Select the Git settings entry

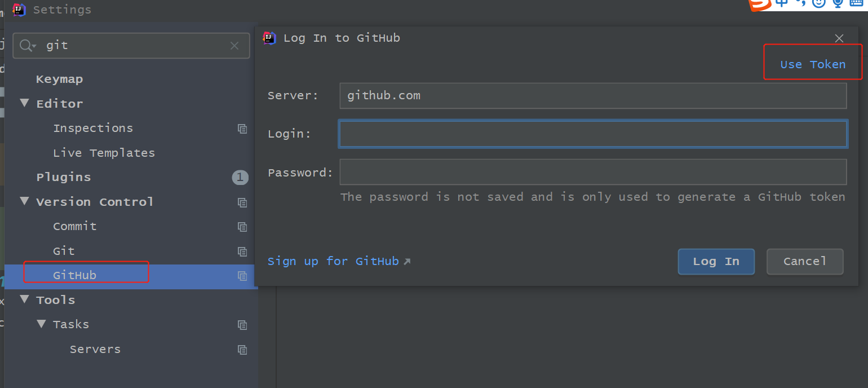pos(64,251)
